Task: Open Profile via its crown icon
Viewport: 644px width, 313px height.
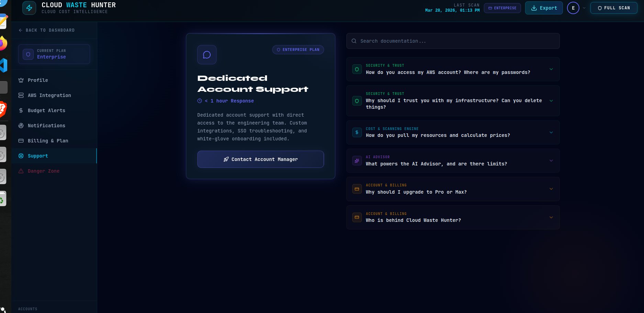Action: (x=21, y=80)
